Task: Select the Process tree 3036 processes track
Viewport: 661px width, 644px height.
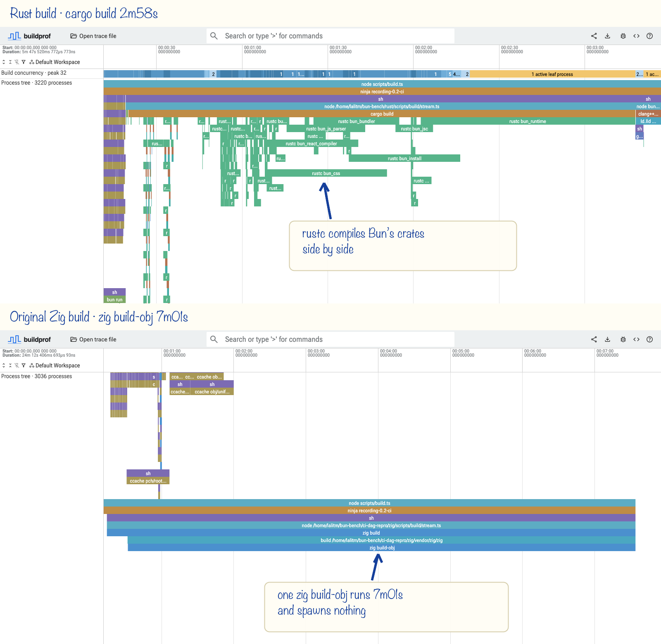Action: point(37,376)
